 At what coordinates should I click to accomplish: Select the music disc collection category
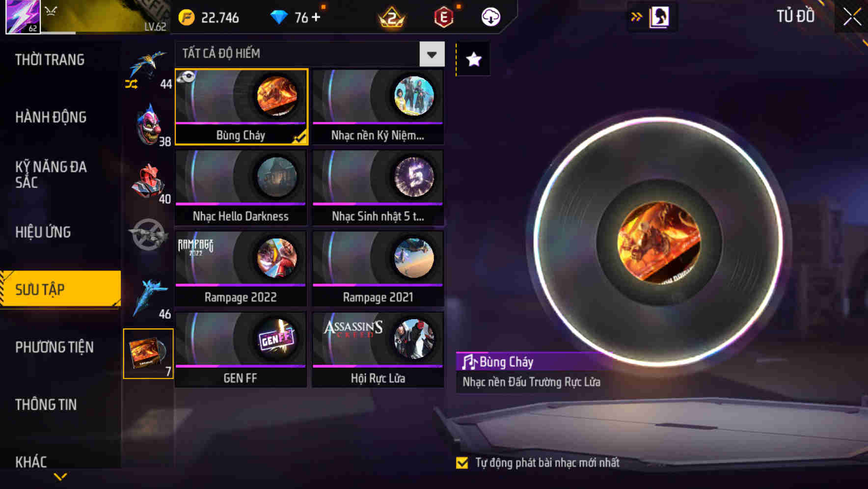[148, 353]
